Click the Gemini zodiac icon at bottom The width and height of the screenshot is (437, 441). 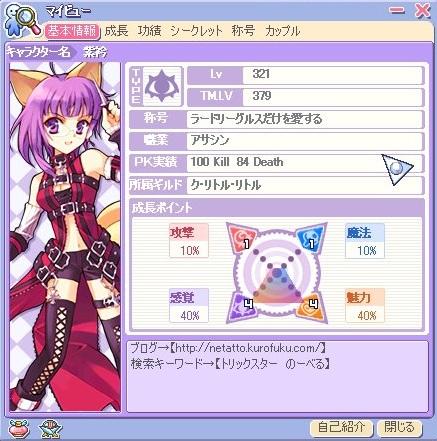tap(50, 428)
